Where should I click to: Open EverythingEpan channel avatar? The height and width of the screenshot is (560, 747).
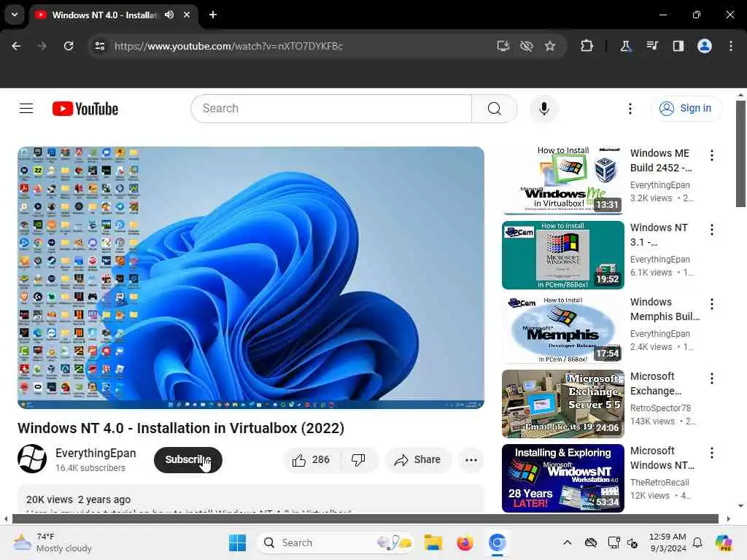point(32,459)
